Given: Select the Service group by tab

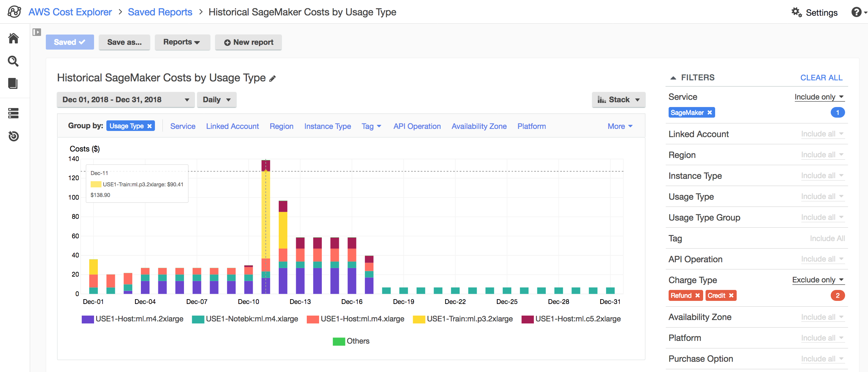Looking at the screenshot, I should click(x=183, y=126).
